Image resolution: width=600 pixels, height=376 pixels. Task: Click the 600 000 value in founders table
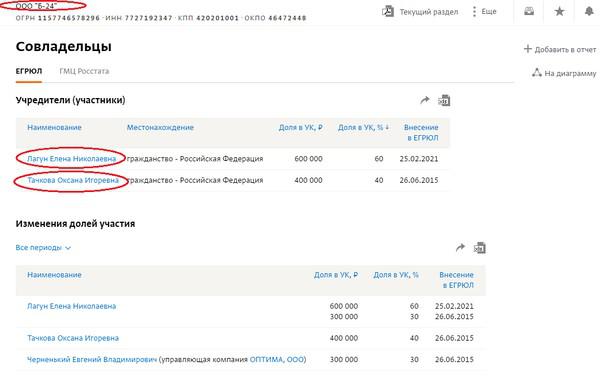pos(308,159)
